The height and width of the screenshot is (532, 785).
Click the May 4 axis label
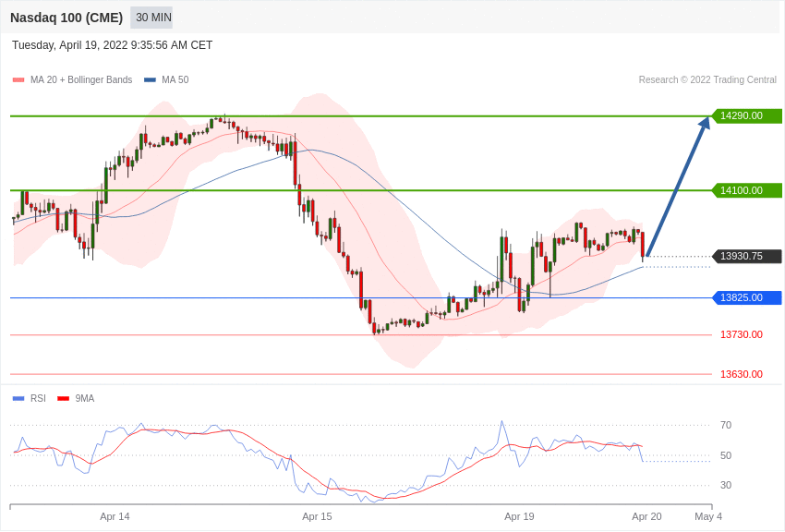[x=708, y=516]
